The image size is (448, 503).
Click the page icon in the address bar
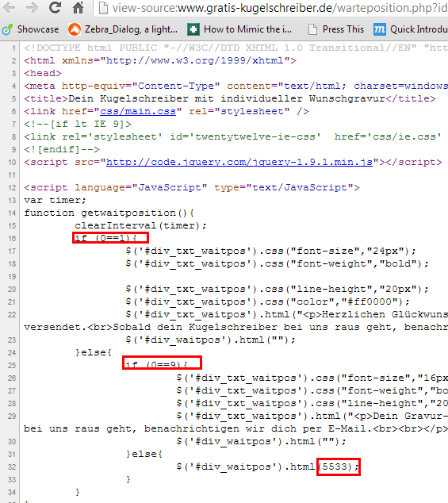pos(103,8)
